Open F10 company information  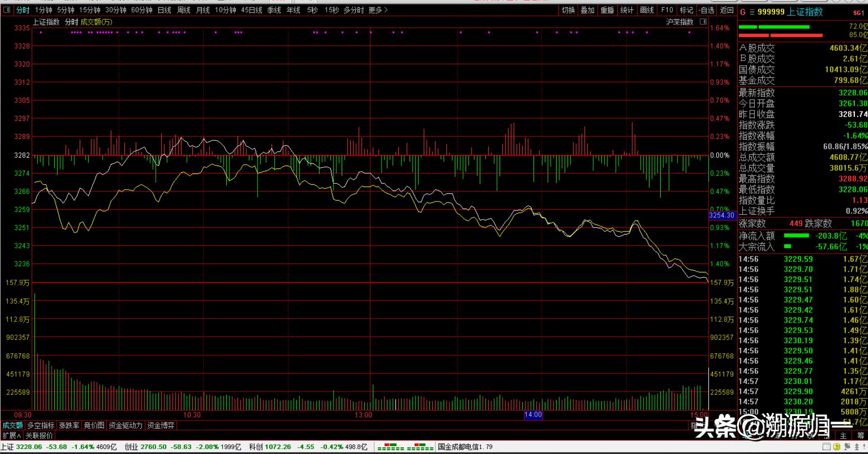coord(667,10)
